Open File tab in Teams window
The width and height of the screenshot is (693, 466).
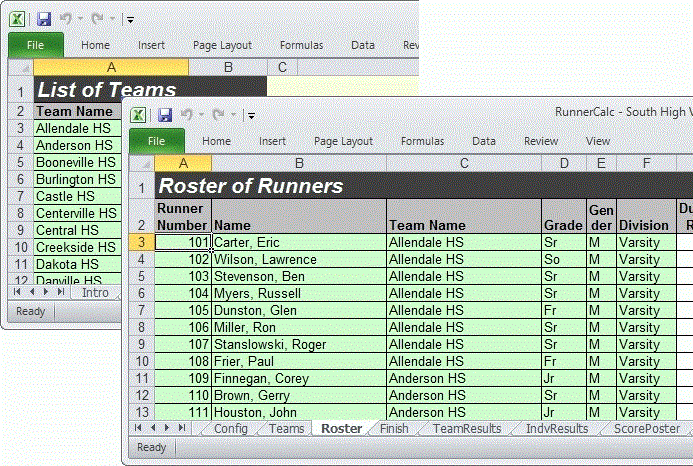35,45
